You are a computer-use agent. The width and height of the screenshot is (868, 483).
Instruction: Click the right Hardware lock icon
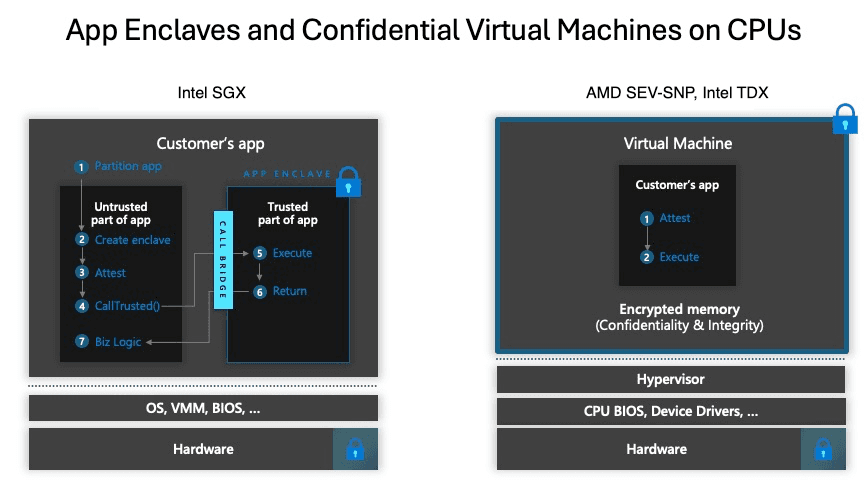pos(823,449)
